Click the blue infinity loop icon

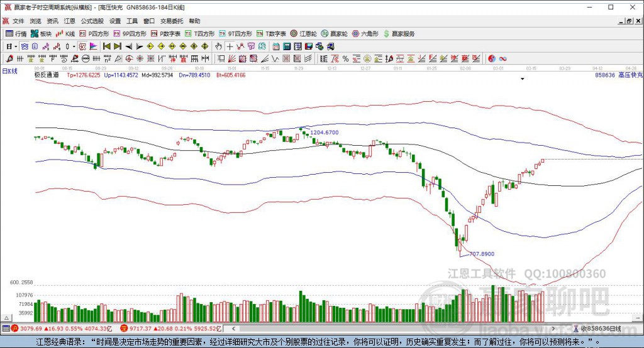click(502, 58)
